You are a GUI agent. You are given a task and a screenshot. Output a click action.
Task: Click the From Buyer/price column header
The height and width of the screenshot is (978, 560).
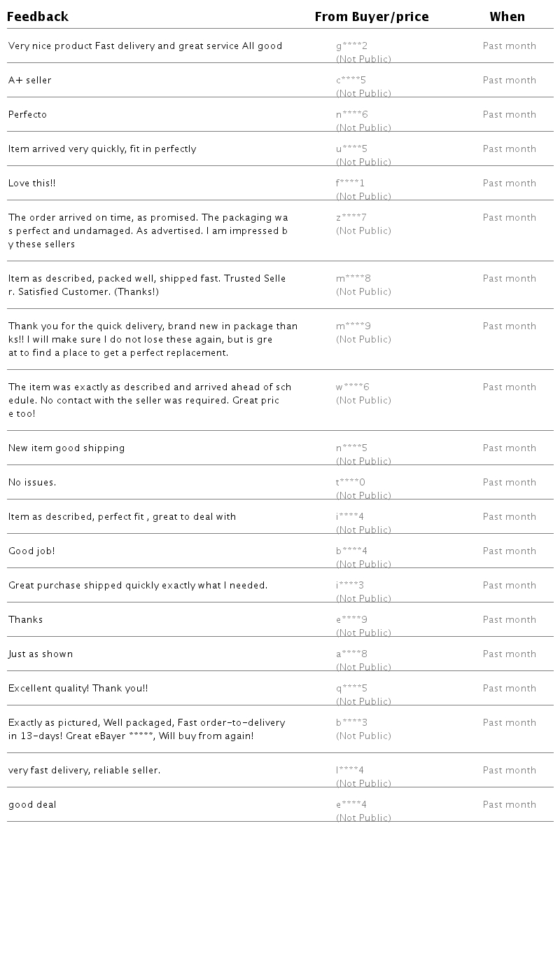click(372, 17)
